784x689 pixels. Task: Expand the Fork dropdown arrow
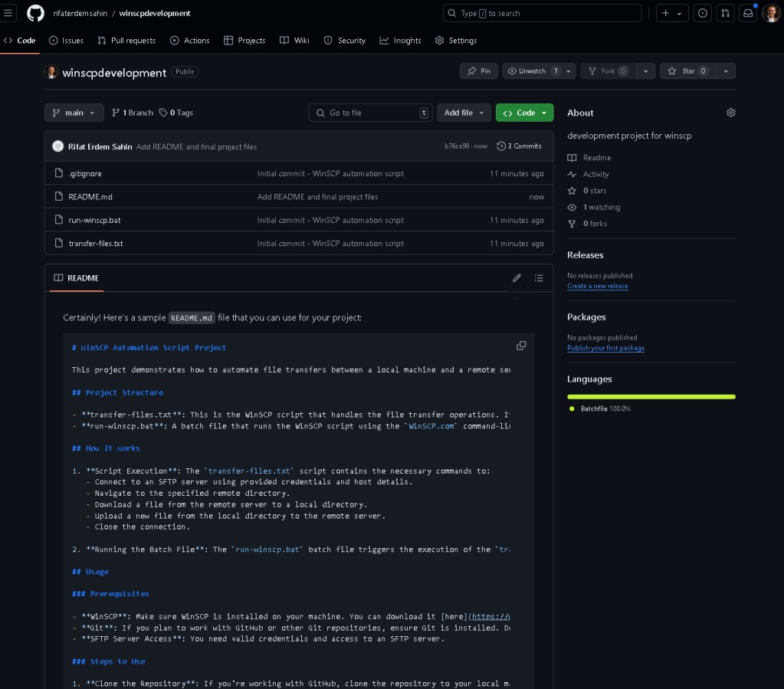pyautogui.click(x=645, y=71)
